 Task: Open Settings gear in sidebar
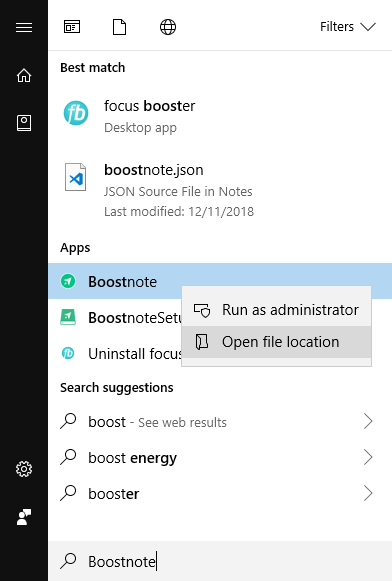click(24, 469)
